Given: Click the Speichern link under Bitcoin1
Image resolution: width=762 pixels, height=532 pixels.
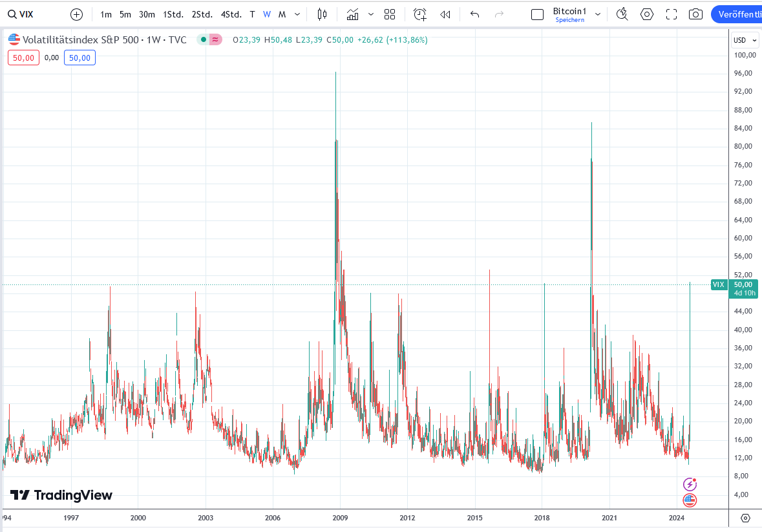Looking at the screenshot, I should pos(569,20).
